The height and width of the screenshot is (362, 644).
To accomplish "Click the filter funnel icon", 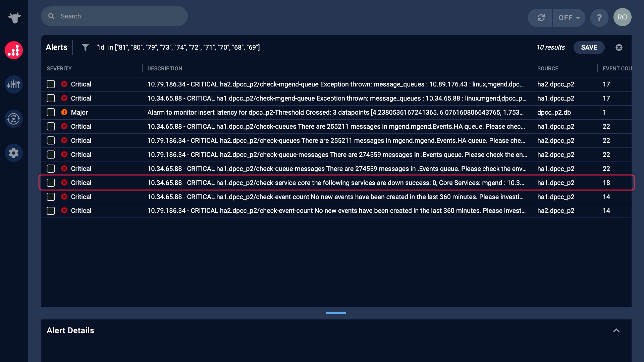I will (85, 47).
